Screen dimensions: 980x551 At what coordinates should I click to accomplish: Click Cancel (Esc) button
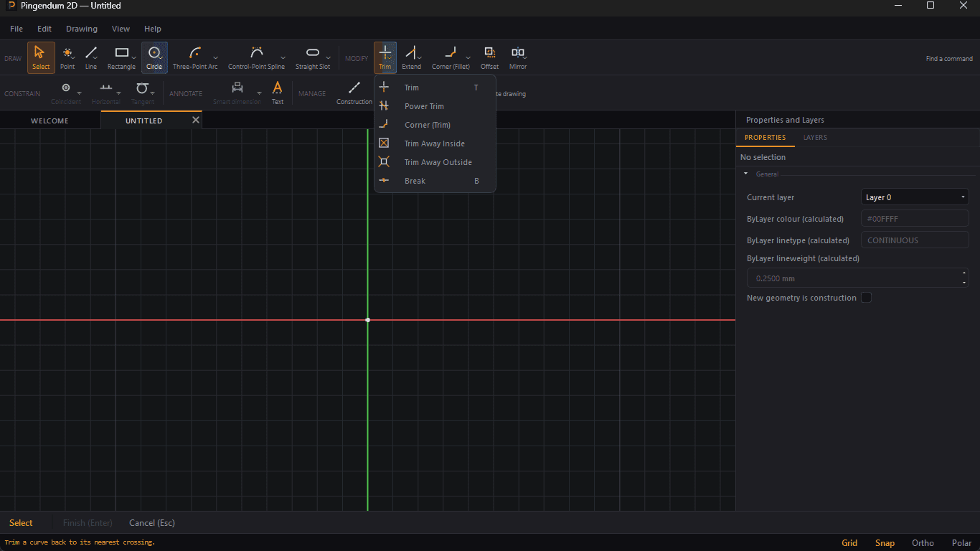[x=152, y=523]
